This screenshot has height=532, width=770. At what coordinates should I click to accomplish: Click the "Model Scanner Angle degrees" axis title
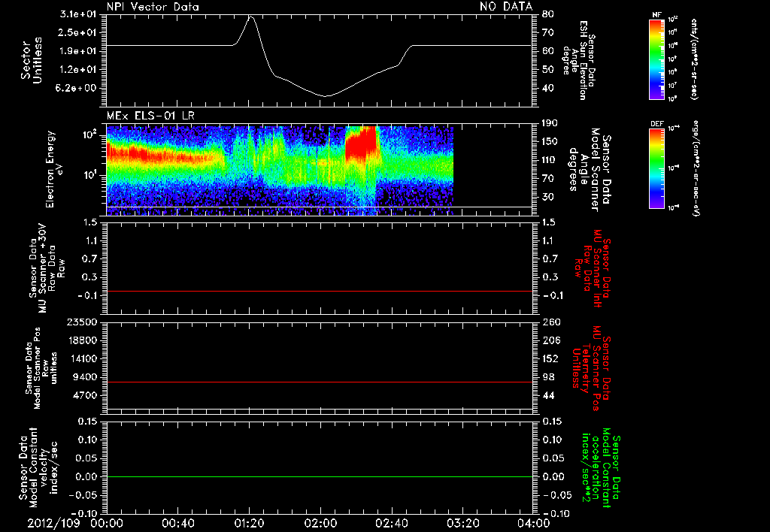point(590,169)
